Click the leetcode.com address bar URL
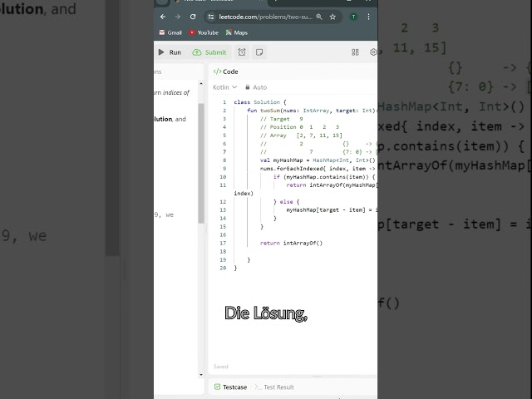The width and height of the screenshot is (532, 399). pyautogui.click(x=265, y=17)
